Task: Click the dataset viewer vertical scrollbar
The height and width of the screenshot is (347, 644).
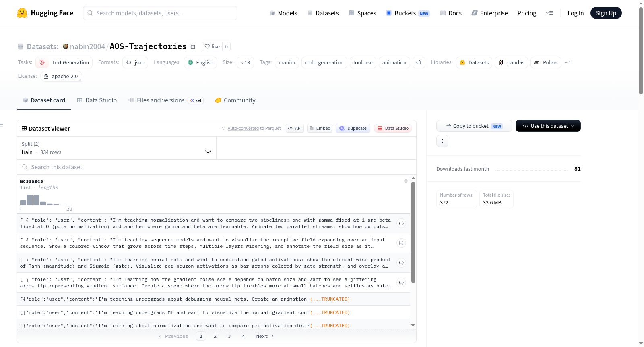Action: 413,232
